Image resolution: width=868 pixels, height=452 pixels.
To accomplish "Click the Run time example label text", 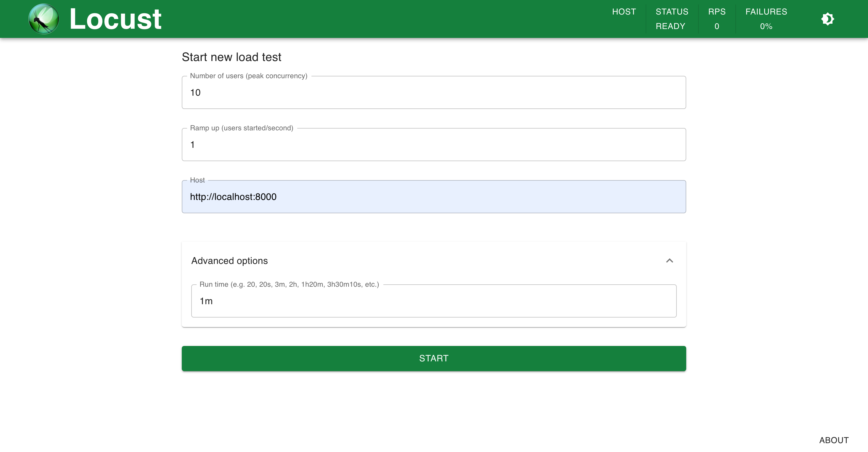I will pos(289,284).
